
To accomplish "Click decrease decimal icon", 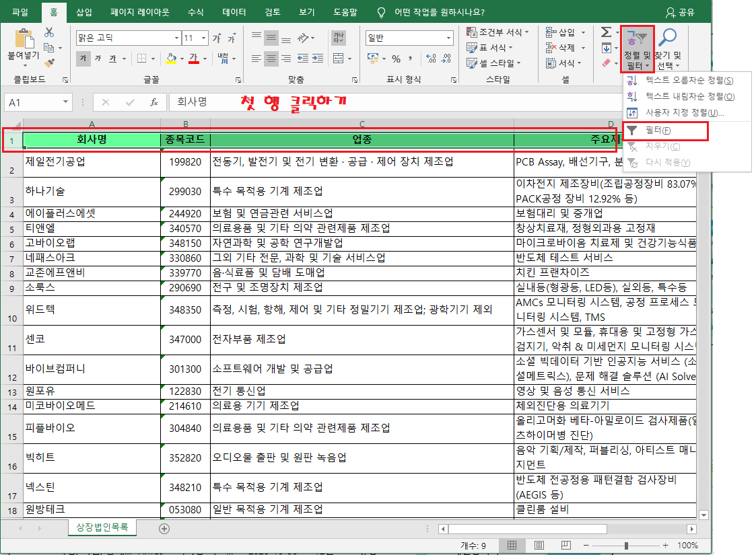I will coord(446,59).
